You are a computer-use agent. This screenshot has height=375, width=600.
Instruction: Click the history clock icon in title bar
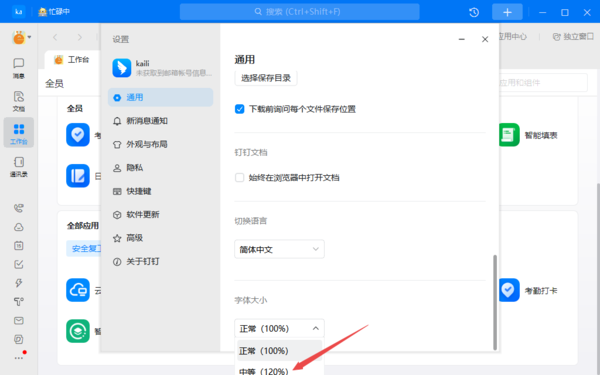coord(474,12)
